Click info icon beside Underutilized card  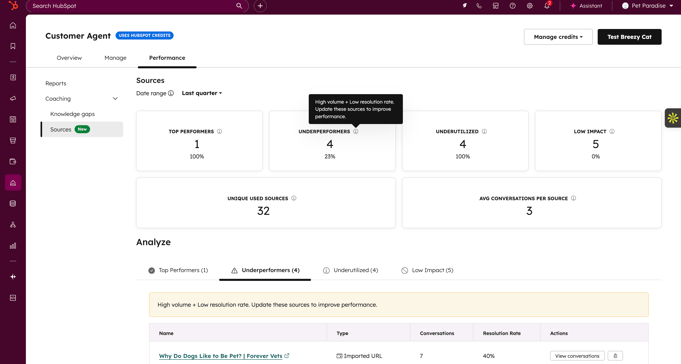point(484,131)
